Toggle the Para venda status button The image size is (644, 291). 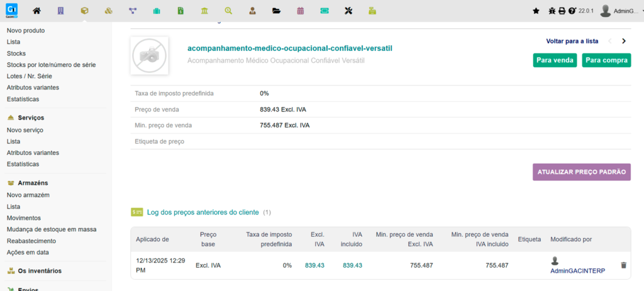tap(555, 60)
